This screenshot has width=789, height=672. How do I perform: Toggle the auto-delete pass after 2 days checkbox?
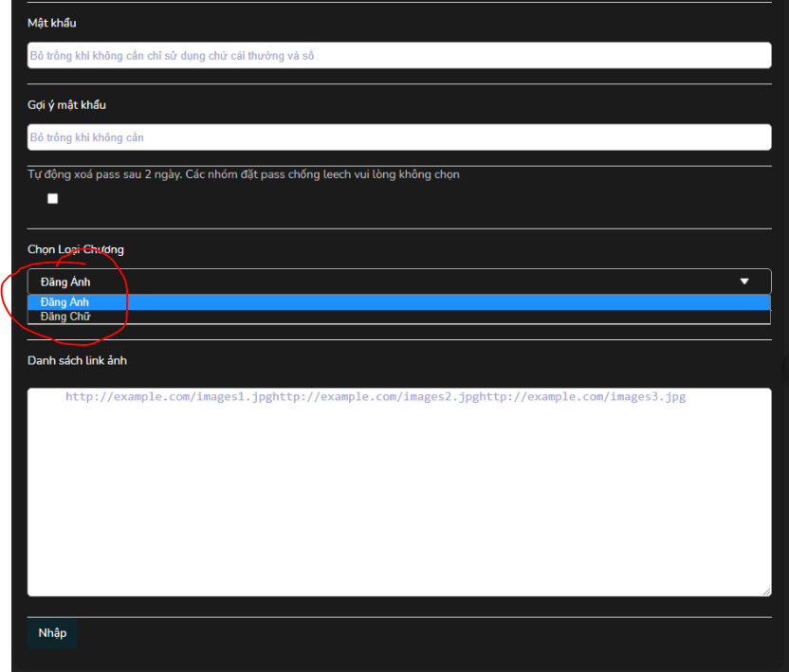coord(53,199)
